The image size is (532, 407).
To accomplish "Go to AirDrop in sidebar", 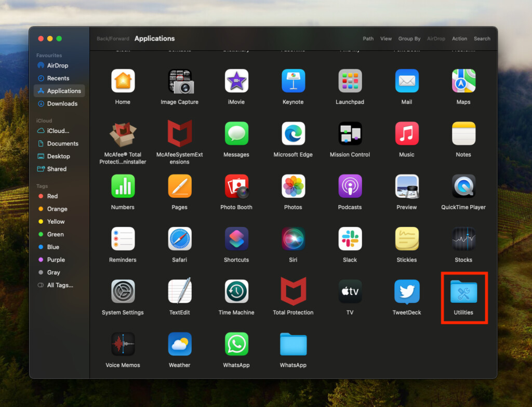I will [x=59, y=65].
